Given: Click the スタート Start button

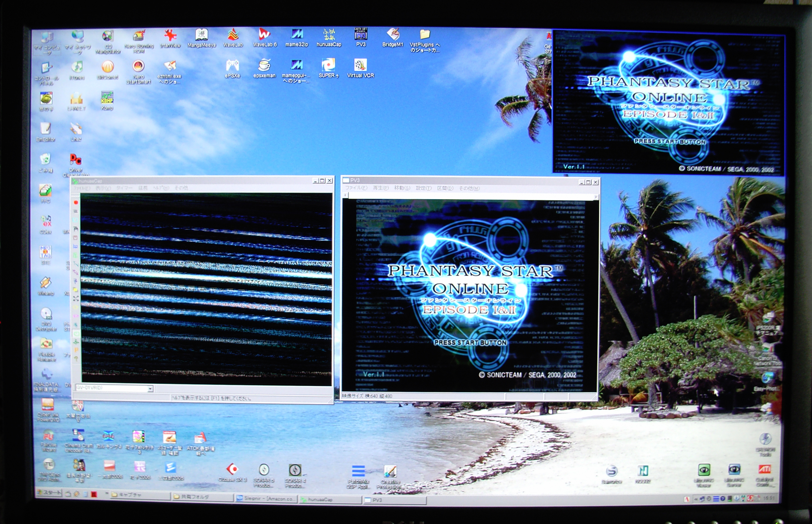Looking at the screenshot, I should 49,492.
